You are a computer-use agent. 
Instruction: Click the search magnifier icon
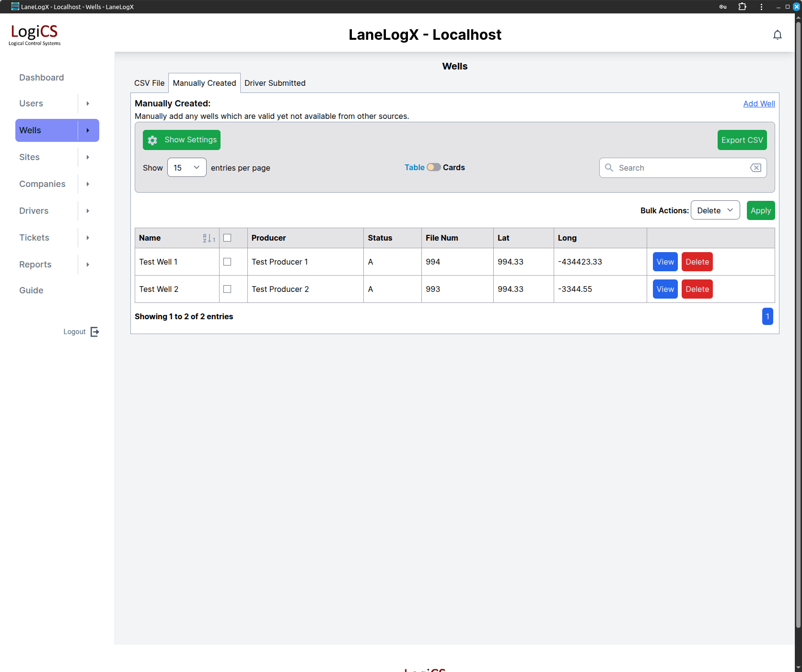(x=609, y=168)
